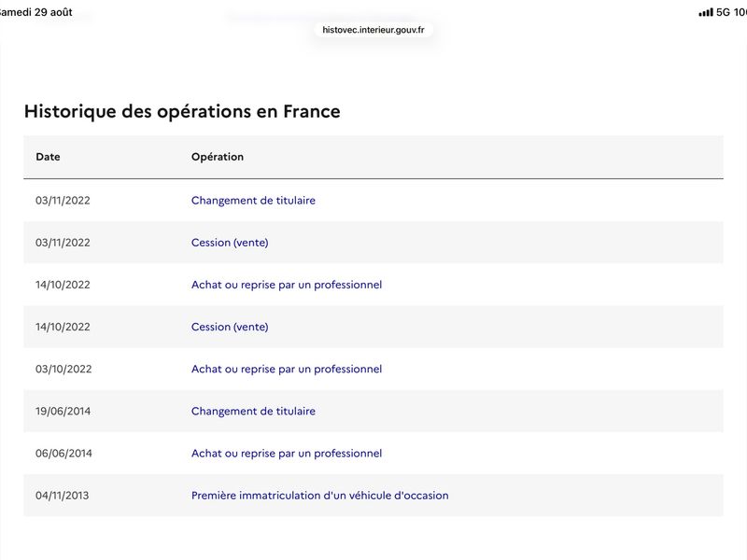The height and width of the screenshot is (560, 747).
Task: Click the Opération column header
Action: pyautogui.click(x=218, y=157)
